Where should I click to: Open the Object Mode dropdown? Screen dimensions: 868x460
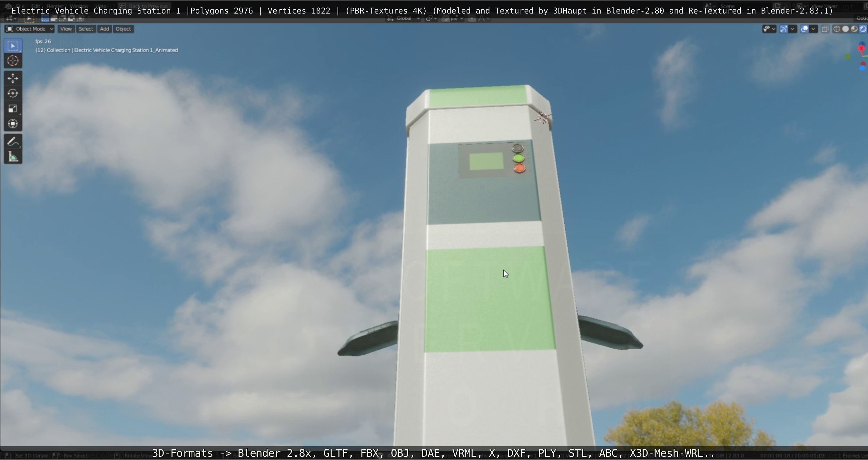point(30,29)
